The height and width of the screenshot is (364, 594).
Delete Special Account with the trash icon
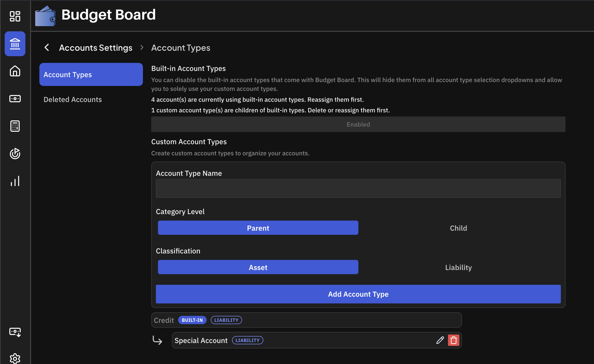click(453, 340)
